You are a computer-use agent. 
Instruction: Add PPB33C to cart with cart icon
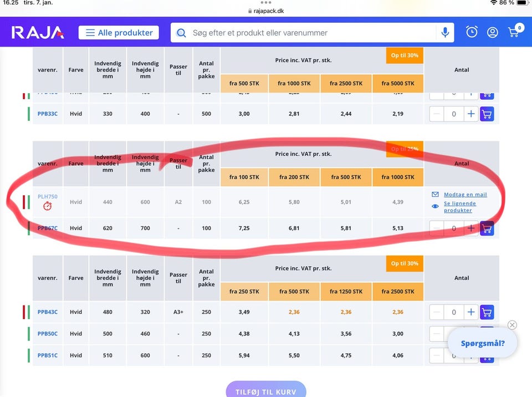[487, 114]
